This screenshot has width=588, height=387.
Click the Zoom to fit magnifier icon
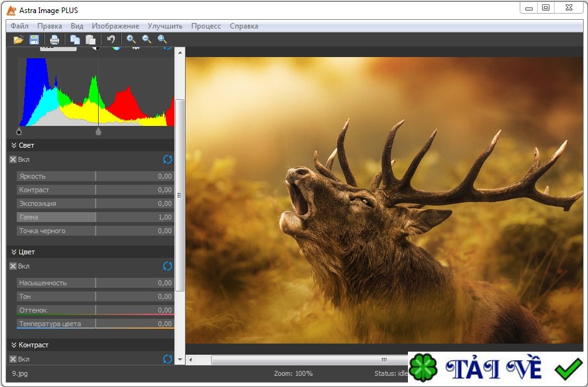point(163,40)
